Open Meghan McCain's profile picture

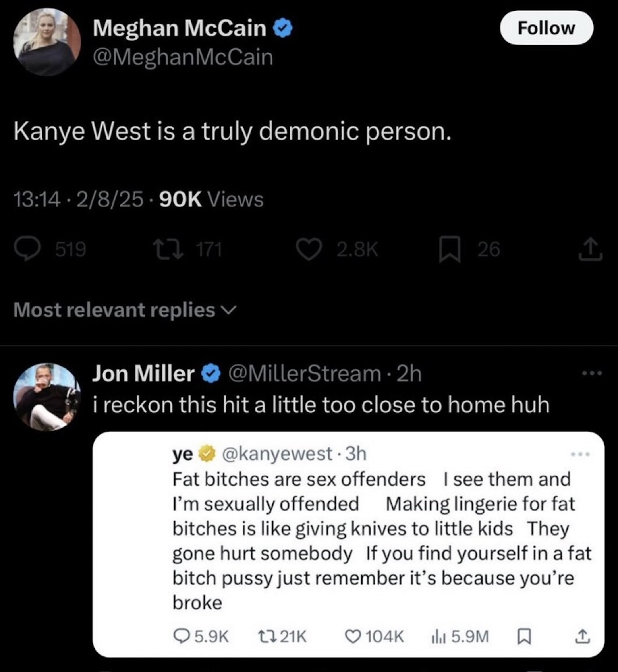pos(47,42)
